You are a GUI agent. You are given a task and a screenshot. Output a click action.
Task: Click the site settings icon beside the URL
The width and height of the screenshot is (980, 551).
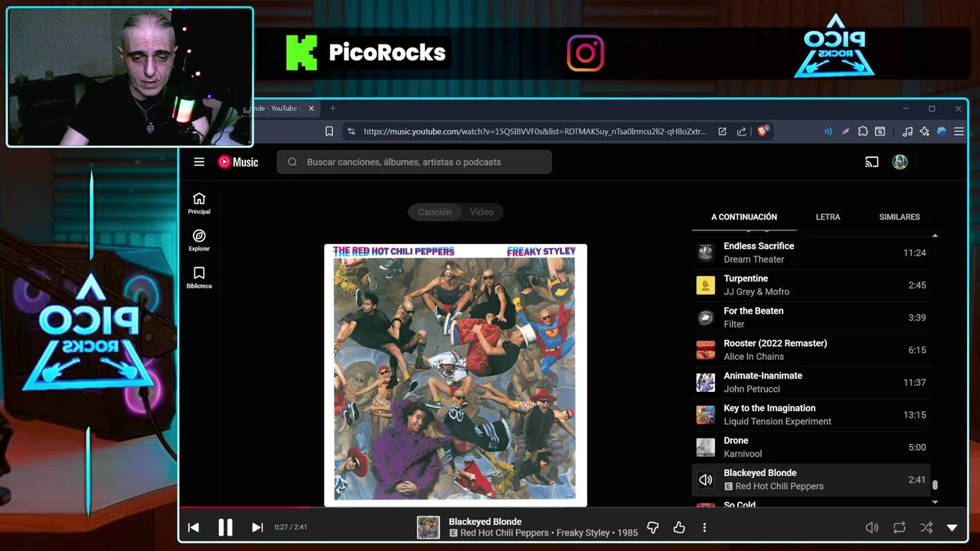(351, 132)
